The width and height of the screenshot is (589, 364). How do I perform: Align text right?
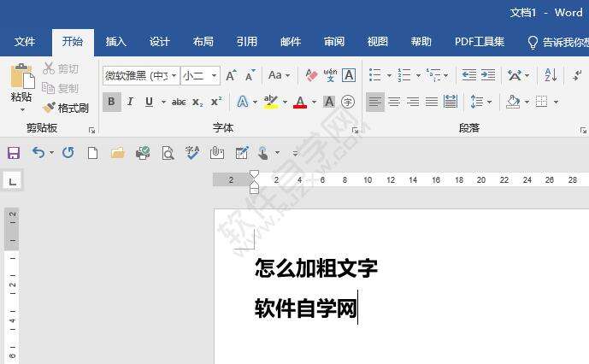(x=413, y=102)
